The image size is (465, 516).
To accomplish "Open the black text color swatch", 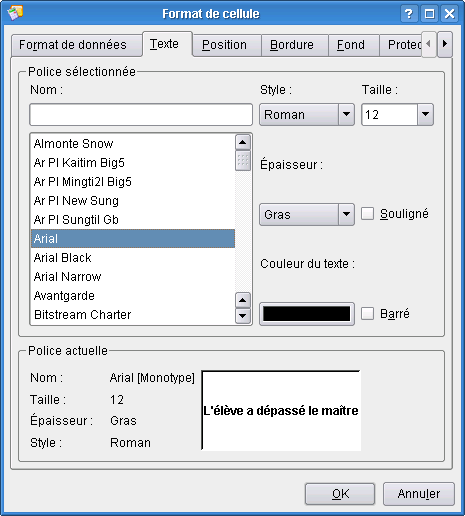I will click(x=307, y=314).
